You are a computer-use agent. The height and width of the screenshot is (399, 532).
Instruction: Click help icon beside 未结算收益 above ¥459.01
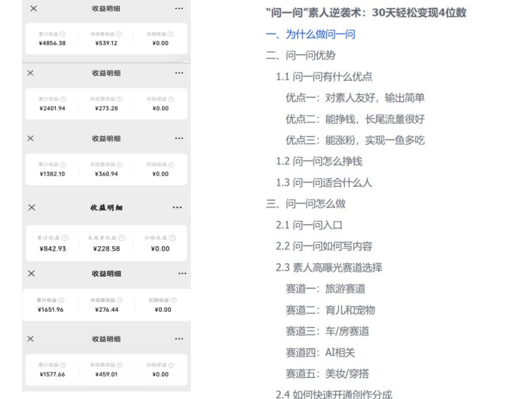122,364
